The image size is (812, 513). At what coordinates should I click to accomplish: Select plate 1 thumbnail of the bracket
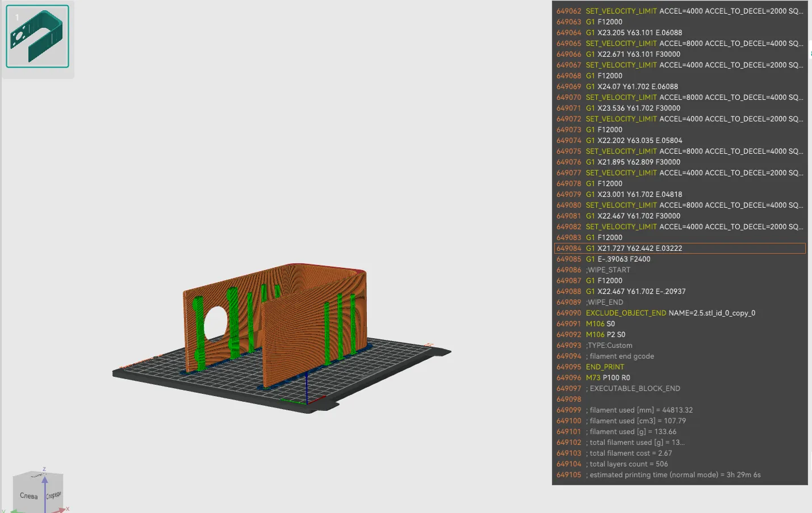[x=37, y=36]
